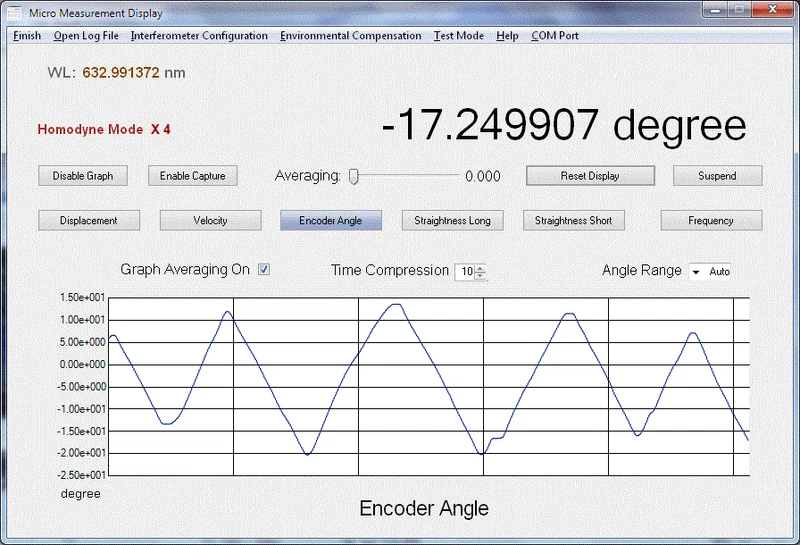This screenshot has width=800, height=545.
Task: Open Environmental Compensation menu
Action: click(350, 36)
